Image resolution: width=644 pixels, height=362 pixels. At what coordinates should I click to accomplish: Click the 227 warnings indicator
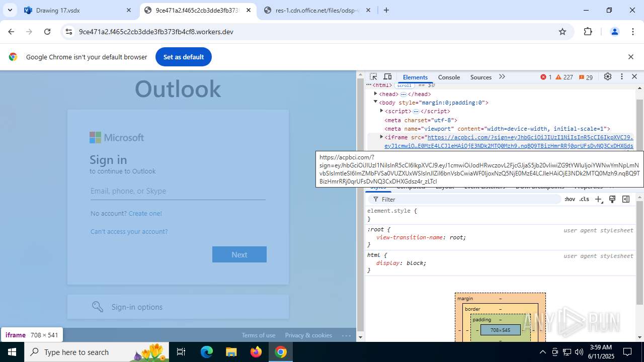[x=565, y=77]
